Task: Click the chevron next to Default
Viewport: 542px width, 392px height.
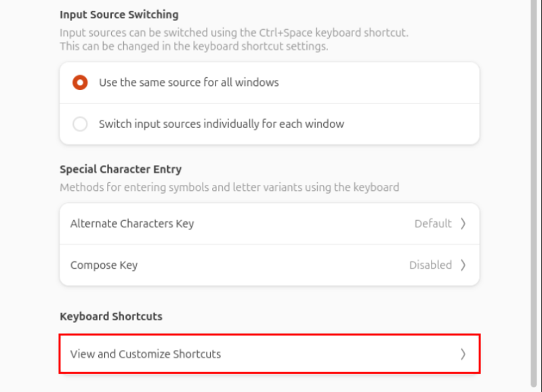Action: click(464, 223)
